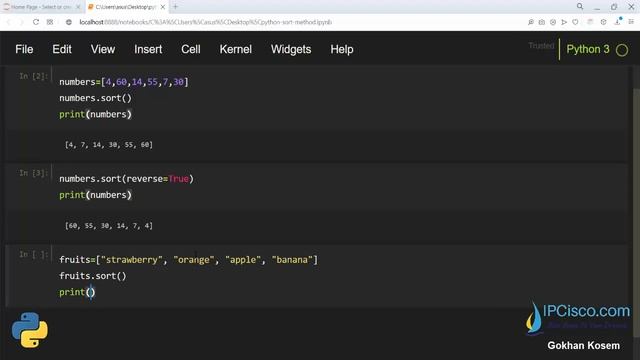Select cell In [3] prompt
The height and width of the screenshot is (360, 640).
[33, 173]
